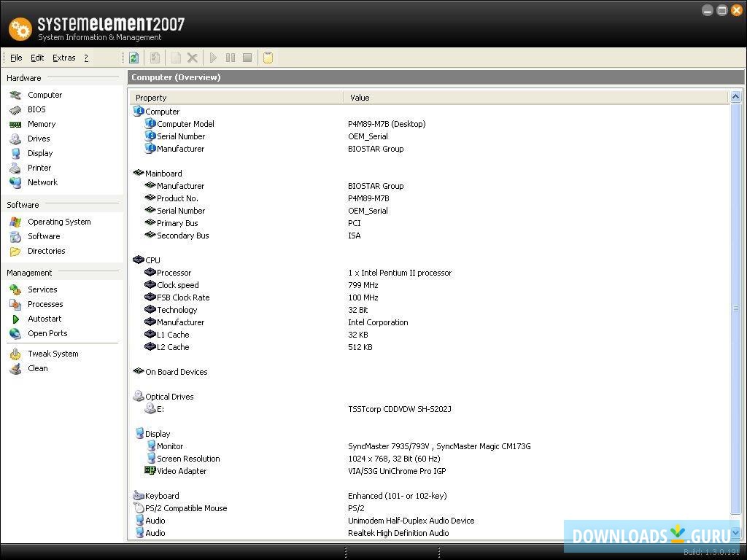Click the Value column header
Screen dimensions: 747x560
(536, 98)
